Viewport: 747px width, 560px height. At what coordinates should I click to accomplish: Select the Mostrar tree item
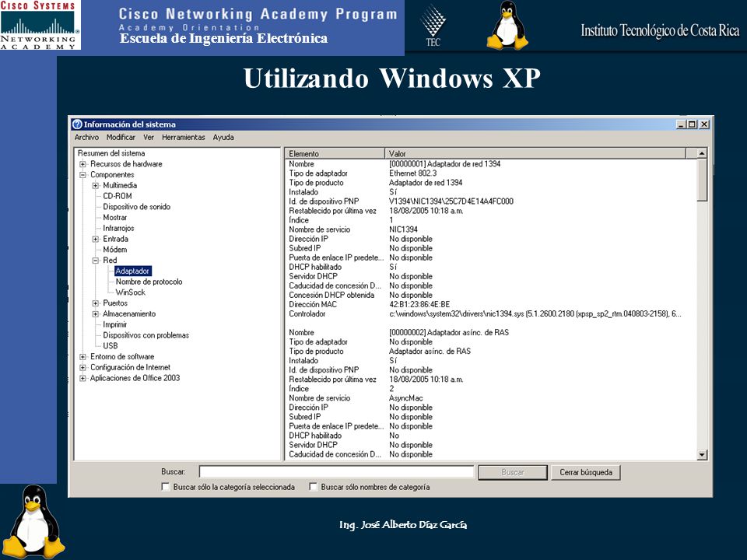coord(115,218)
